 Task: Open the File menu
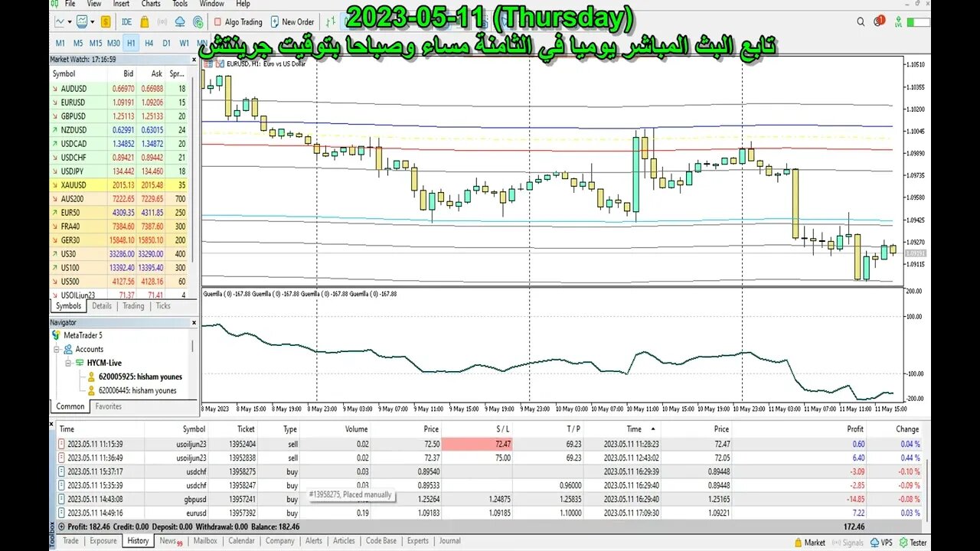(70, 4)
